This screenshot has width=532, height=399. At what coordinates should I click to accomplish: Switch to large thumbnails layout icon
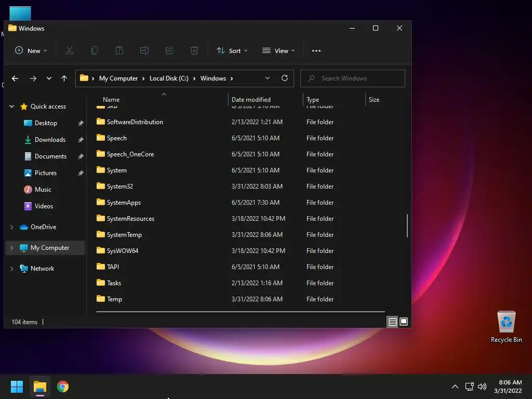pos(403,322)
